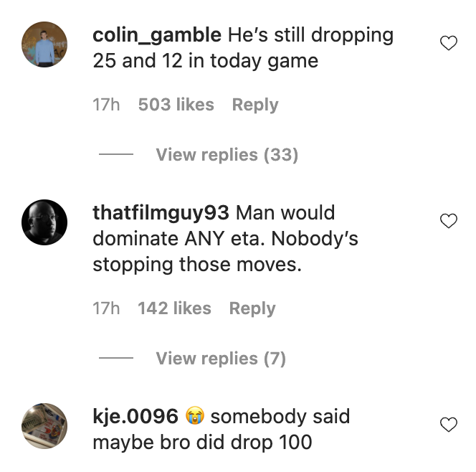
Task: Open kje.0096's profile avatar
Action: (x=44, y=426)
